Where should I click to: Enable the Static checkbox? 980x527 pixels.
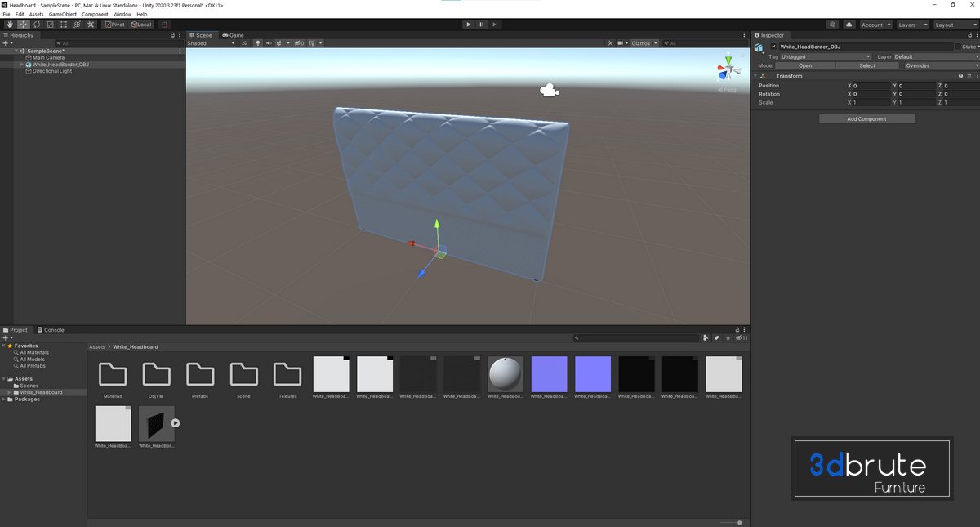[x=958, y=47]
